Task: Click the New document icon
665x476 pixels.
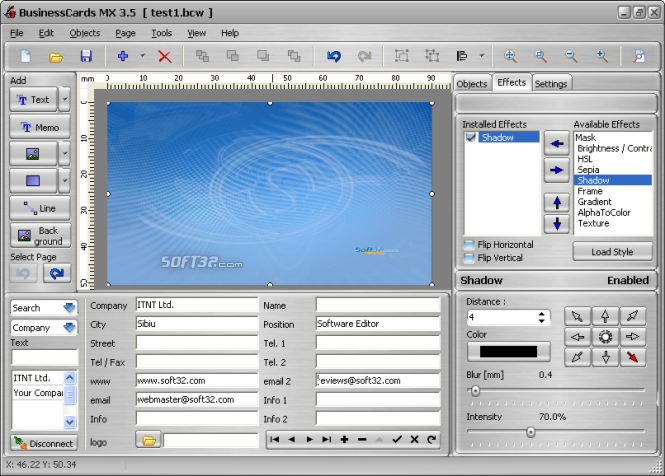Action: pyautogui.click(x=25, y=56)
